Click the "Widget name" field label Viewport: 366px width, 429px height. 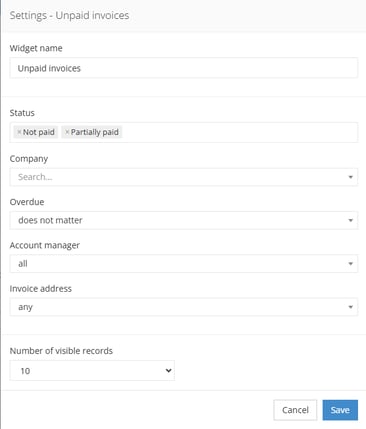click(36, 48)
